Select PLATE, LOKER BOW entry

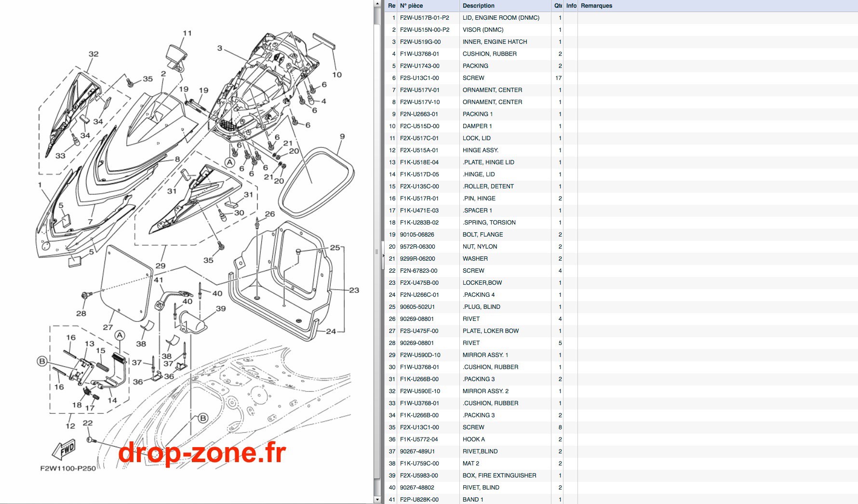pos(491,331)
